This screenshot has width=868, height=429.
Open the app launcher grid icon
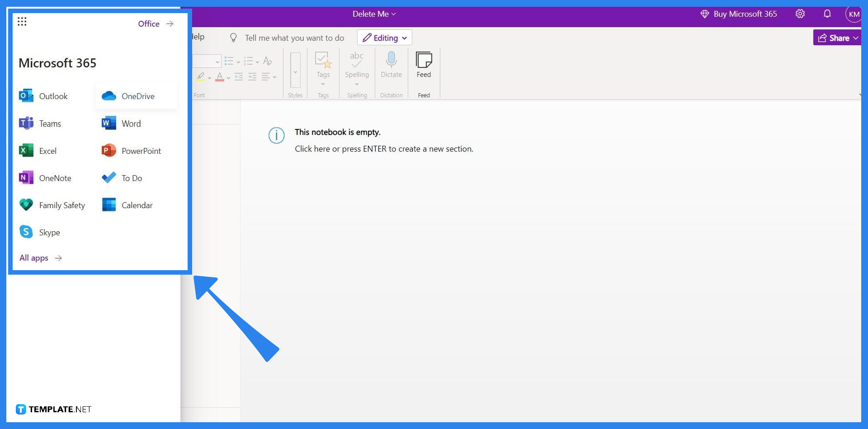point(22,21)
